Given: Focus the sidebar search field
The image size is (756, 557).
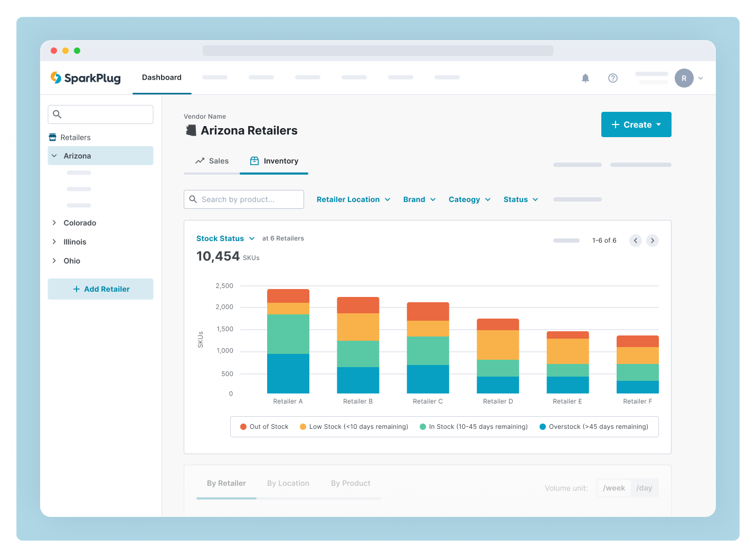Looking at the screenshot, I should [x=100, y=114].
